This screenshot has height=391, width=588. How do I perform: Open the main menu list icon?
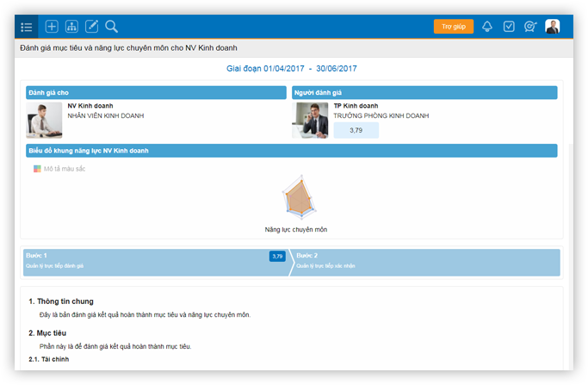point(26,27)
